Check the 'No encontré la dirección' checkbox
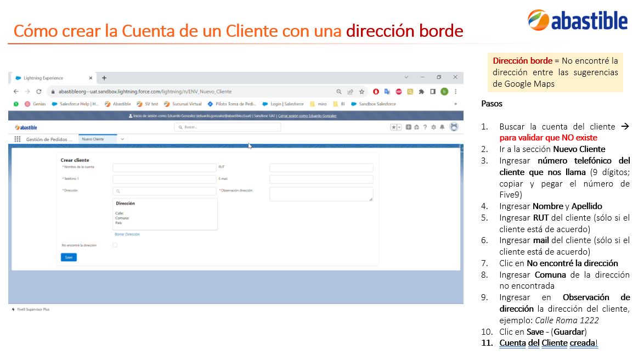The image size is (644, 360). pos(115,245)
